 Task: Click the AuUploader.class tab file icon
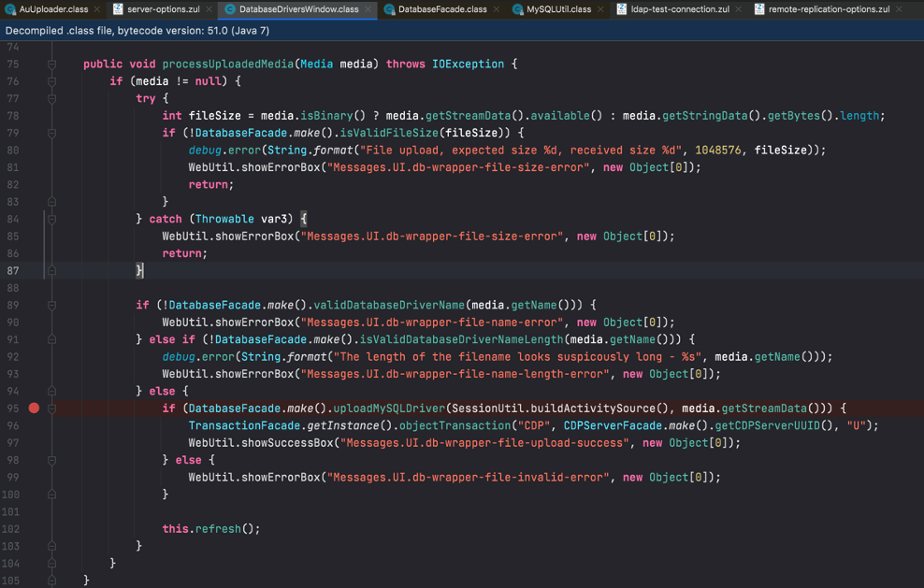(x=10, y=9)
